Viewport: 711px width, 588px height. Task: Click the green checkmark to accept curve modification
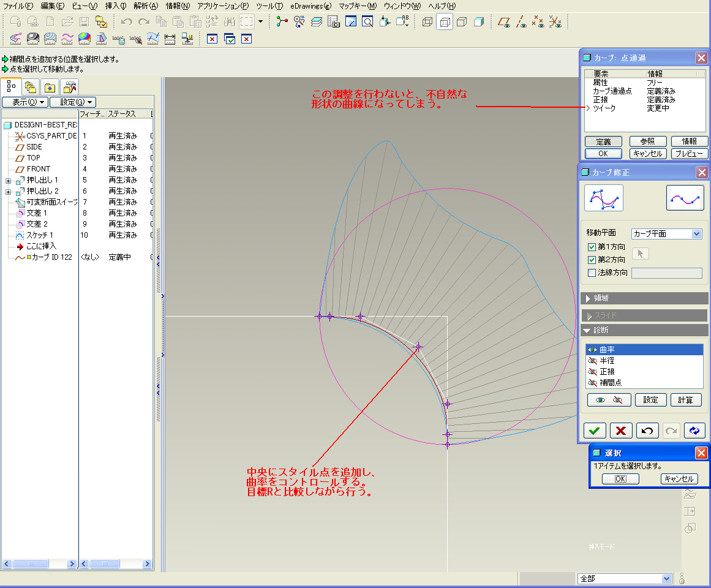[595, 430]
